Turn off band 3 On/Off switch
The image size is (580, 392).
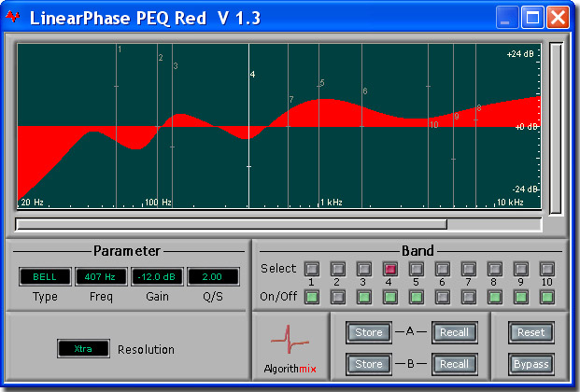point(364,297)
